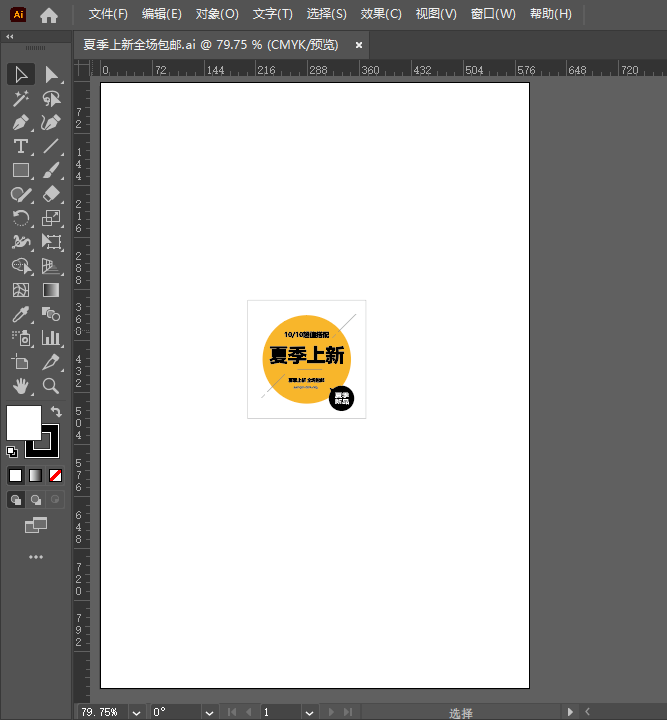This screenshot has height=720, width=667.
Task: Open the artboard number dropdown
Action: click(309, 712)
